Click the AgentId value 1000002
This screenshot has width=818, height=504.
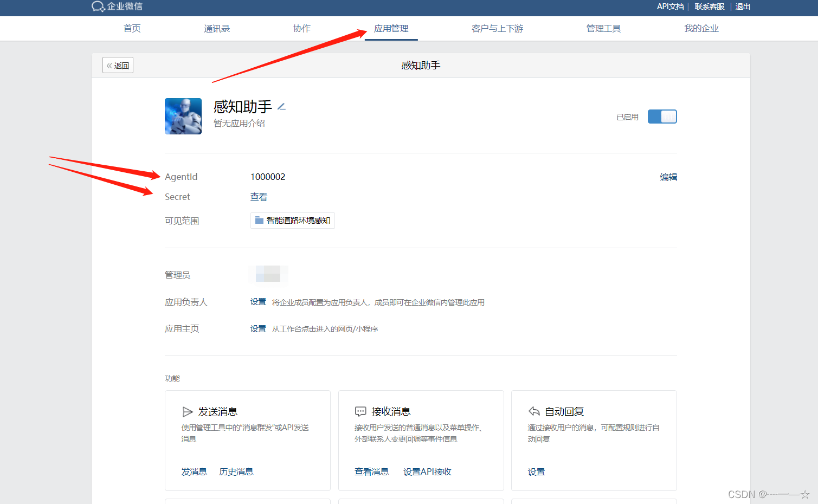pyautogui.click(x=268, y=177)
